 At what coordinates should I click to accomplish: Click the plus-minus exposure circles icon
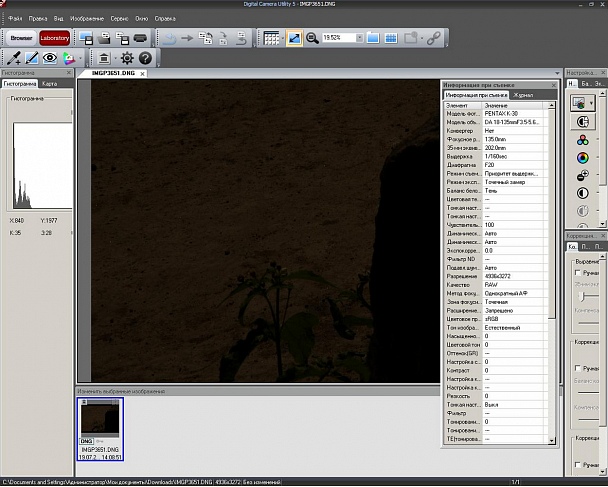click(x=582, y=176)
